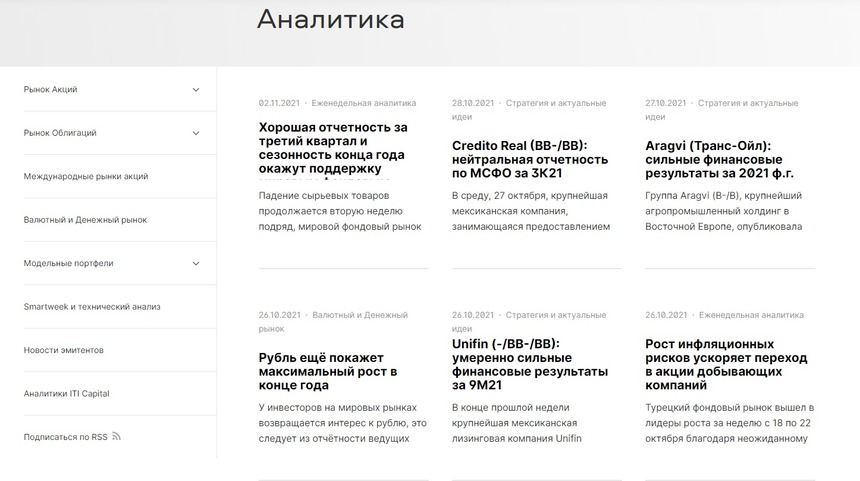Viewport: 860px width, 481px height.
Task: Click the Аналитика page heading
Action: coord(330,20)
